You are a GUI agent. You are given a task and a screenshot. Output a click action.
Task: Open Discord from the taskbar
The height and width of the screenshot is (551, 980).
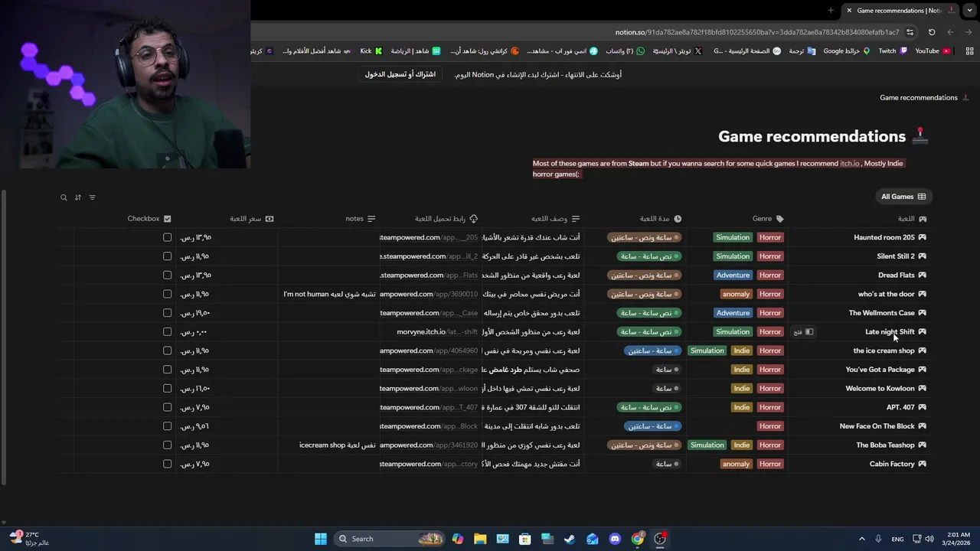[x=615, y=539]
